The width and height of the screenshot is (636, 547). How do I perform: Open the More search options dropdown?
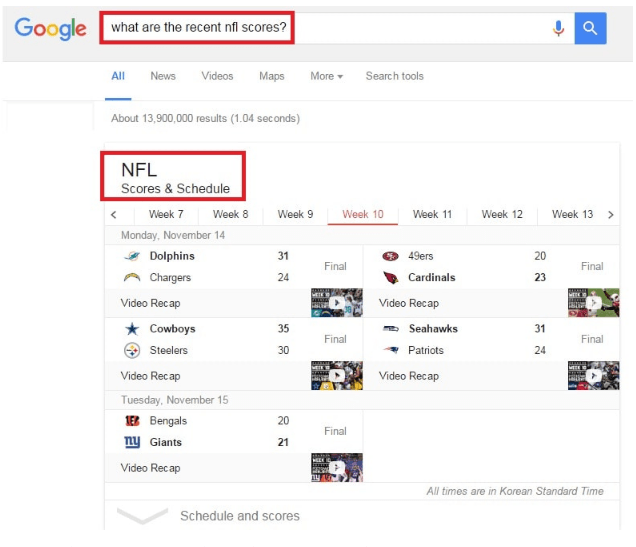(x=327, y=76)
